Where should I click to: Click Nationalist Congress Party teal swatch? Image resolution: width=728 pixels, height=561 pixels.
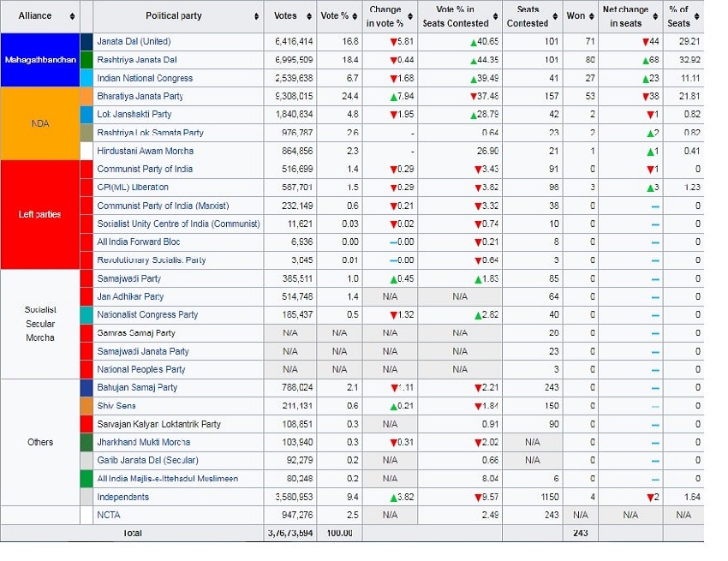point(87,315)
